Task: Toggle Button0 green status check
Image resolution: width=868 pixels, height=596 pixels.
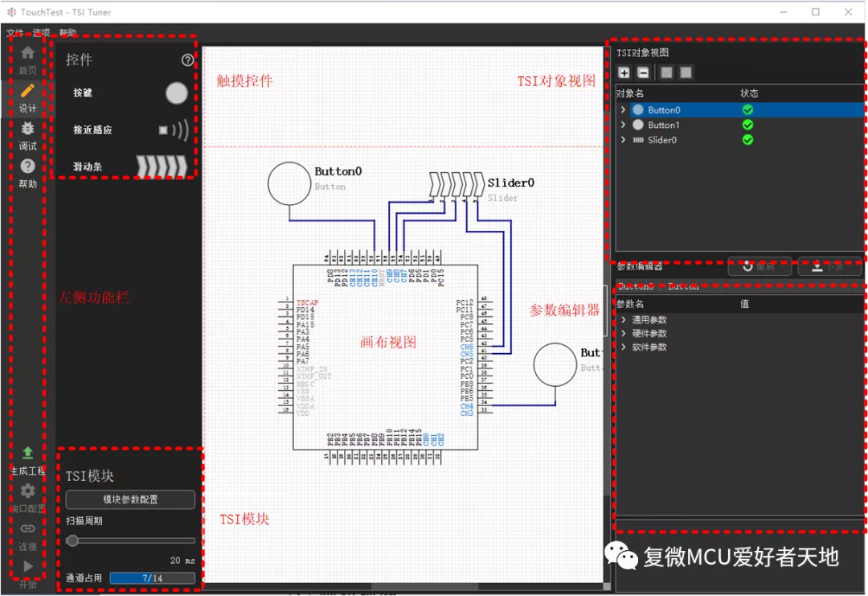Action: point(747,109)
